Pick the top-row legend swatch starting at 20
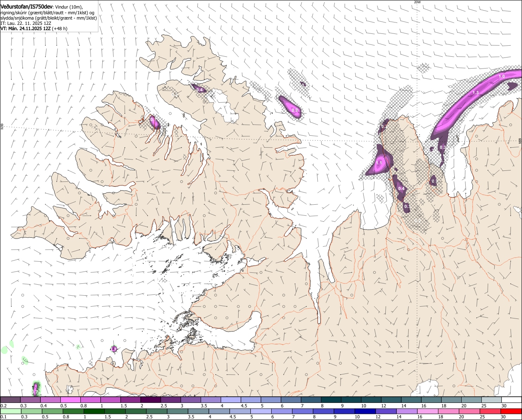This screenshot has width=522, height=420. [471, 400]
